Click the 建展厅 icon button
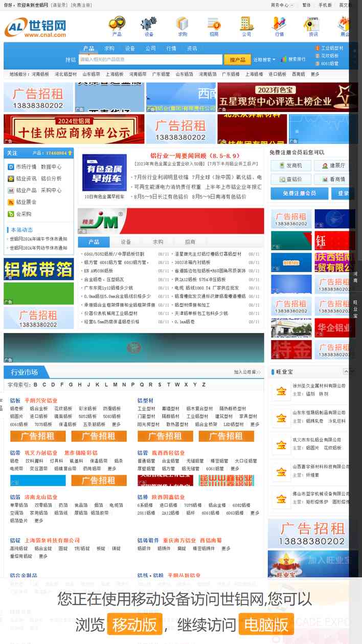Viewport: 362px width, 644px height. pyautogui.click(x=333, y=166)
